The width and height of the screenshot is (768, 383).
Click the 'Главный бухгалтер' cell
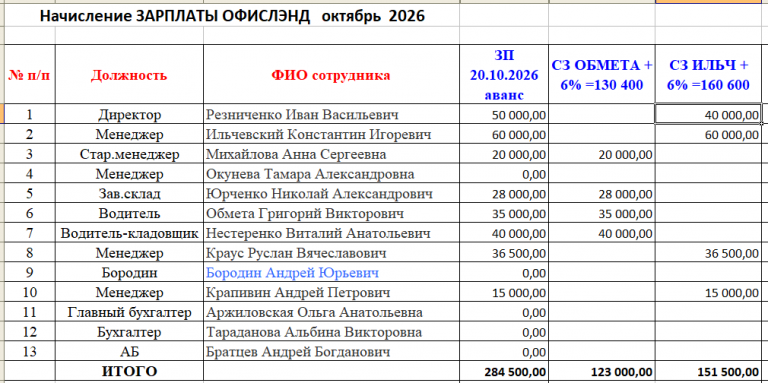tap(129, 312)
